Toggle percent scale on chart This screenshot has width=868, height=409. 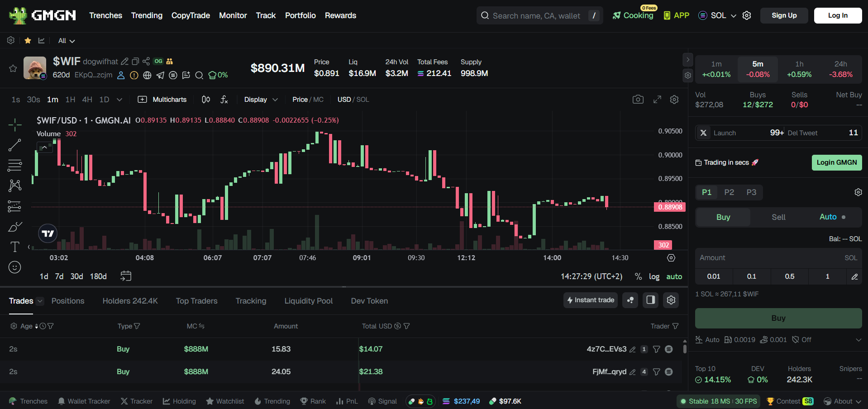click(638, 276)
